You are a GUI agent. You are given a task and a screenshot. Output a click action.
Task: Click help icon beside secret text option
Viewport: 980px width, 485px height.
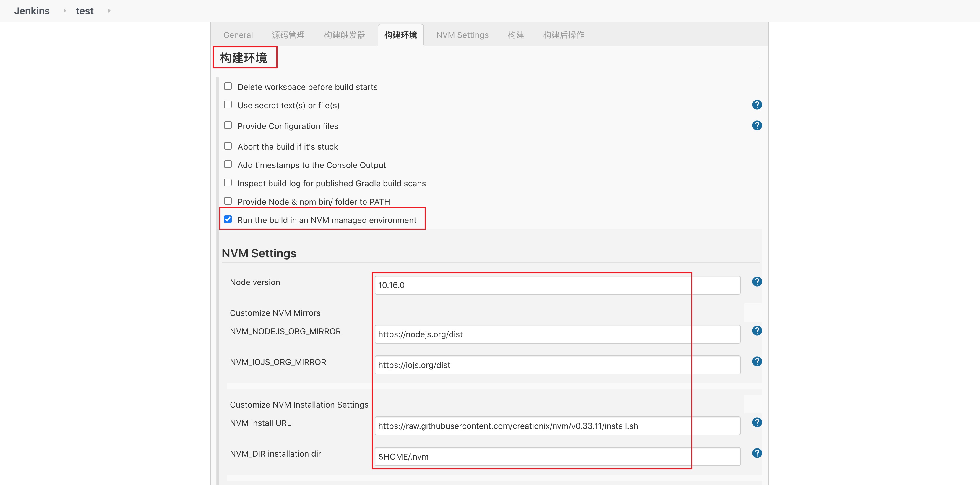(757, 105)
